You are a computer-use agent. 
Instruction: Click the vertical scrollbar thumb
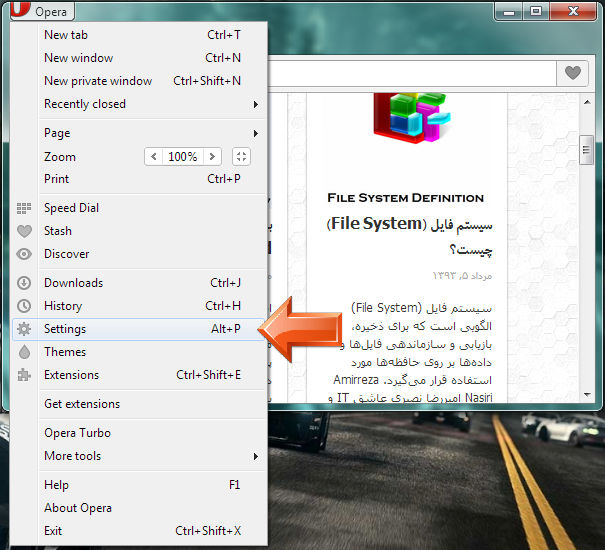pos(587,150)
